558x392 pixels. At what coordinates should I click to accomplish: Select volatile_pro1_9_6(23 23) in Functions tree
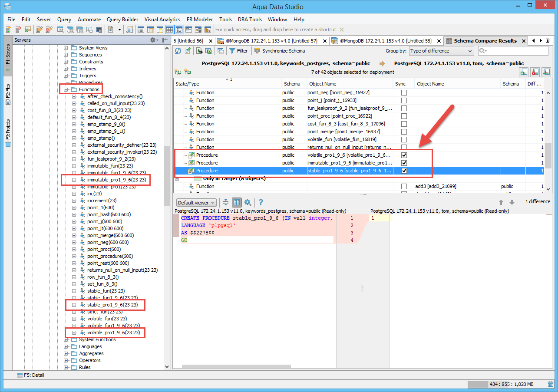point(113,333)
